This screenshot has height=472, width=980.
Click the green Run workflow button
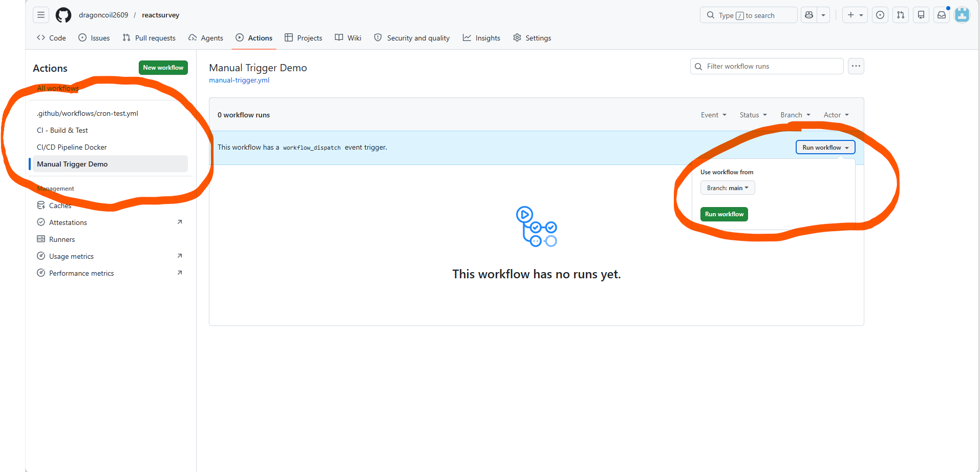724,214
